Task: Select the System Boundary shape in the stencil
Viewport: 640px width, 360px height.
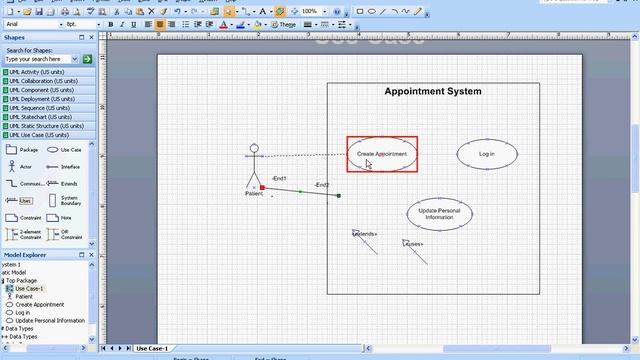Action: [x=65, y=200]
